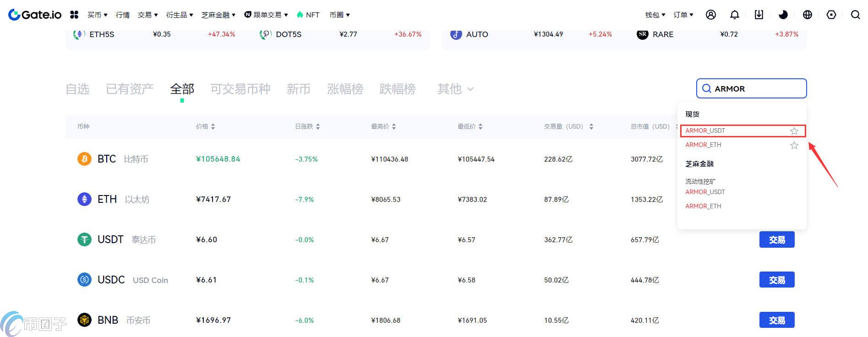This screenshot has height=337, width=868.
Task: Sort by volume (USD) column arrows
Action: (x=591, y=126)
